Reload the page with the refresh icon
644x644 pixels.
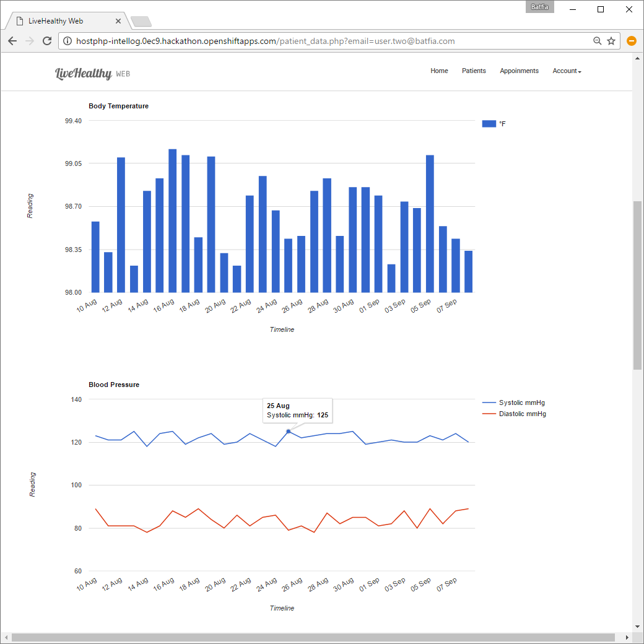[x=47, y=41]
